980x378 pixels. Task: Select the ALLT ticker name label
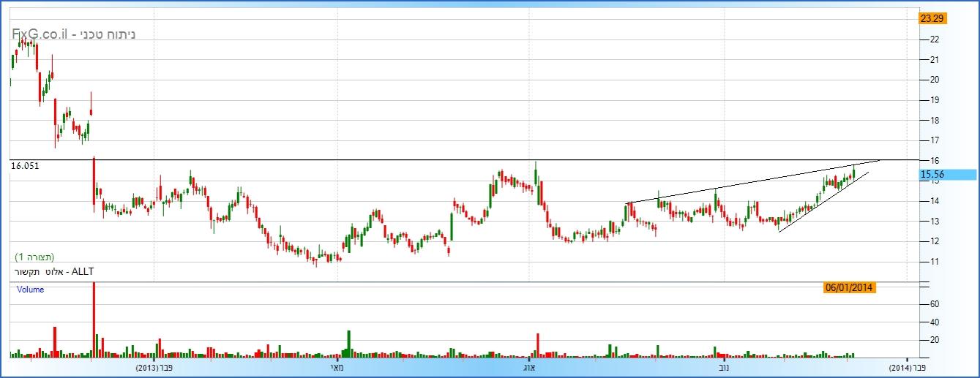pos(55,272)
